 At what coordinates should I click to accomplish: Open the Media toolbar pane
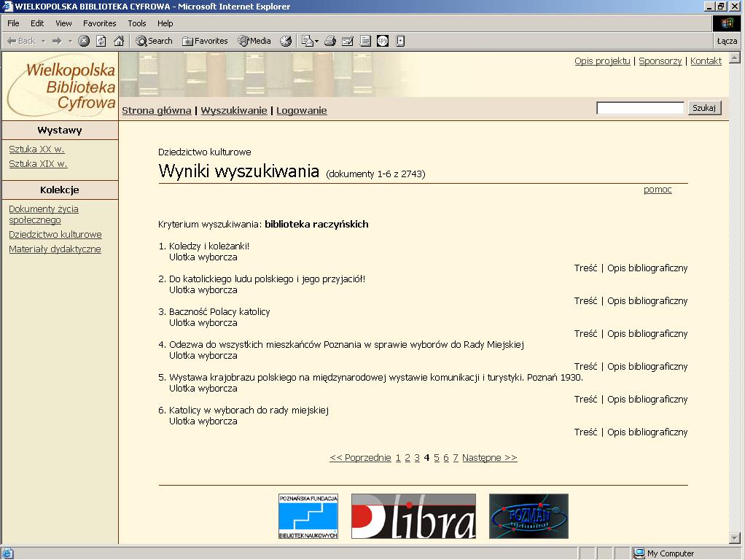pyautogui.click(x=254, y=42)
